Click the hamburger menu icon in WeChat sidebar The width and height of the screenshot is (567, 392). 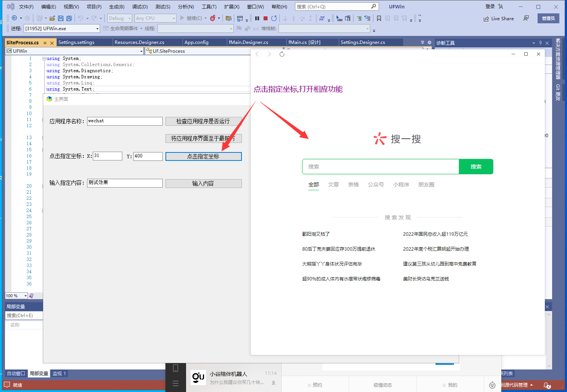176,383
